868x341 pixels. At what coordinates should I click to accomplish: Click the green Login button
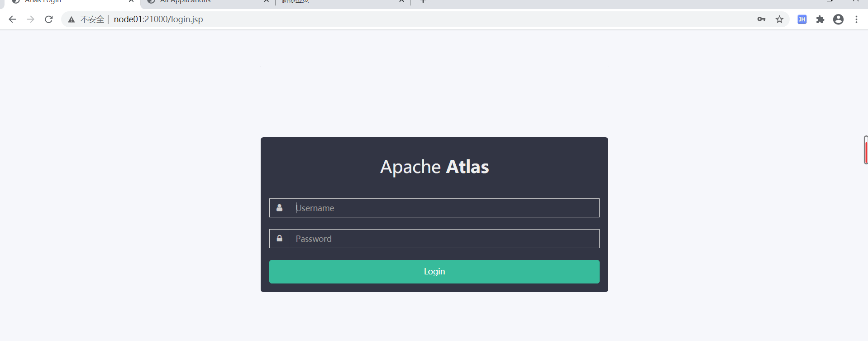[434, 272]
